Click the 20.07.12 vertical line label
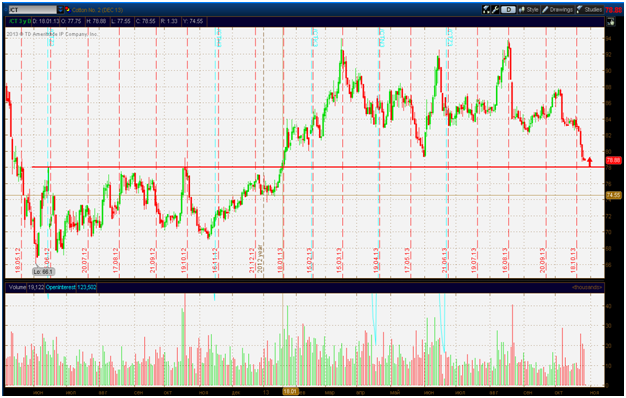The image size is (626, 398). [x=85, y=261]
